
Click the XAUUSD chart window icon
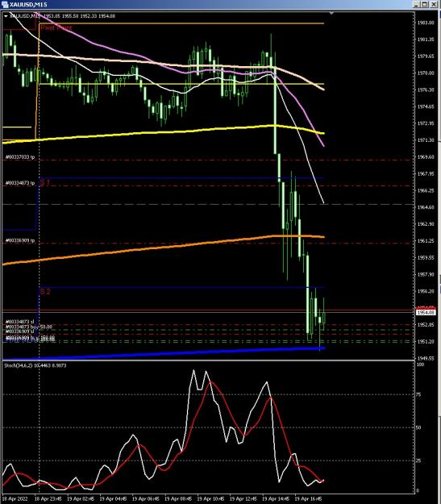5,4
